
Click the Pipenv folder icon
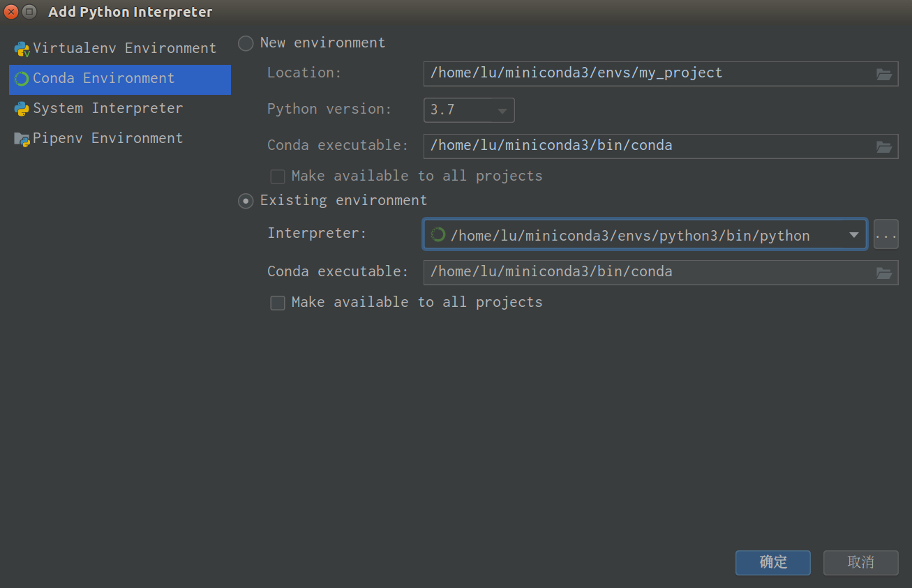pos(22,139)
